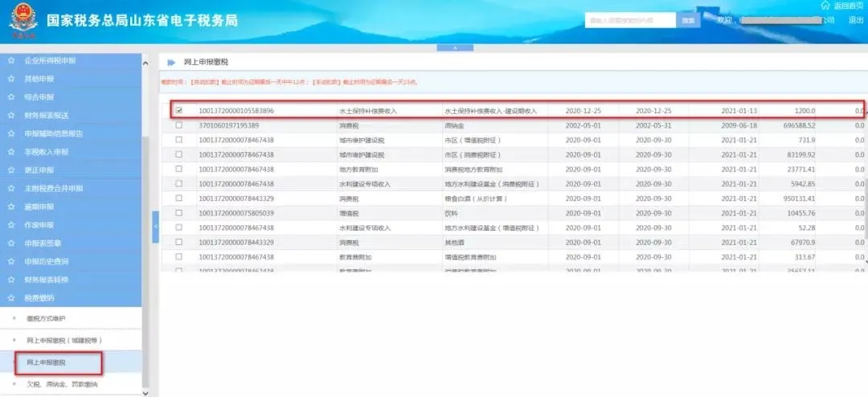Viewport: 868px width, 397px height.
Task: Click the star icon beside 企业所得税申报
Action: click(11, 60)
